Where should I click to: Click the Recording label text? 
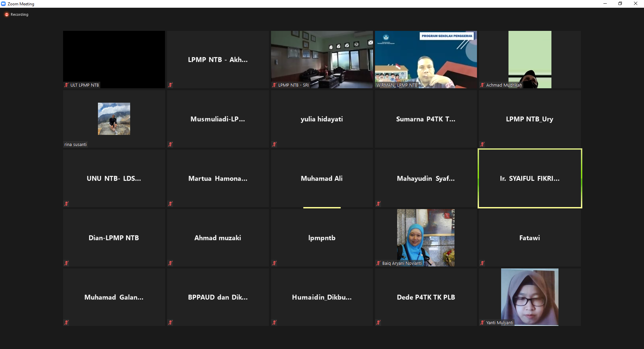click(x=19, y=14)
